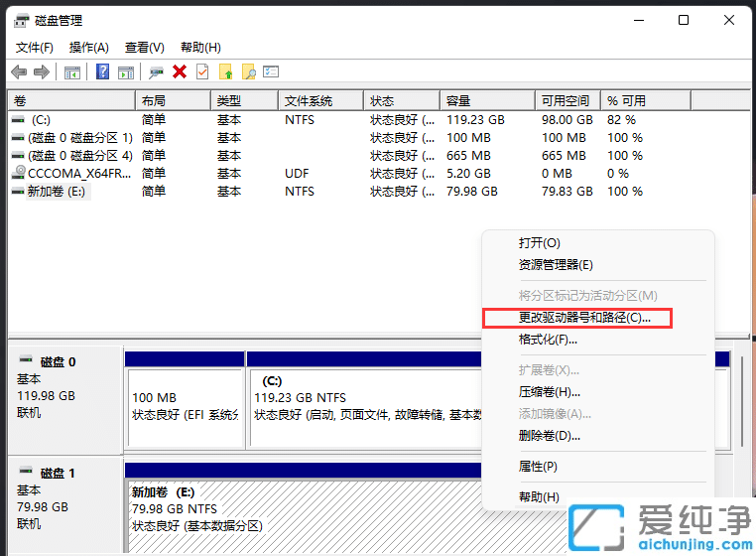The image size is (756, 556).
Task: Sort by the 容量 column header
Action: (x=488, y=101)
